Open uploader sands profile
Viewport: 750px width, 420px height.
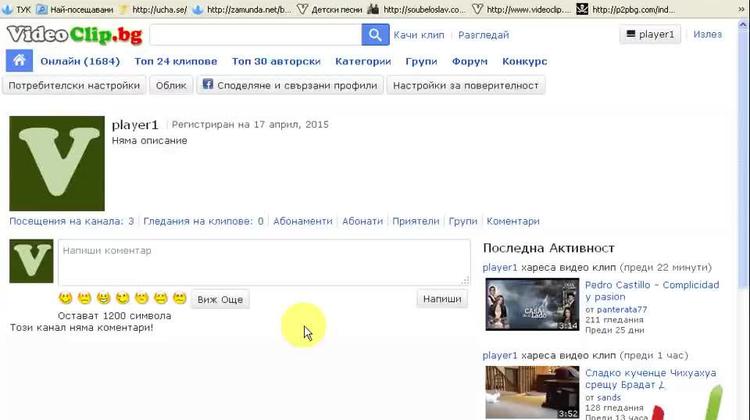coord(609,398)
